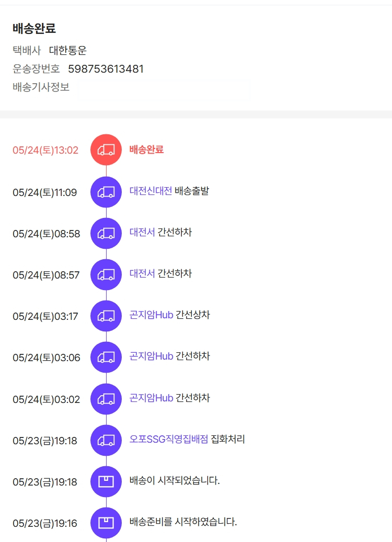Screen dimensions: 392x542
Task: Open the 오포SSG직영집배점 link
Action: (x=169, y=439)
